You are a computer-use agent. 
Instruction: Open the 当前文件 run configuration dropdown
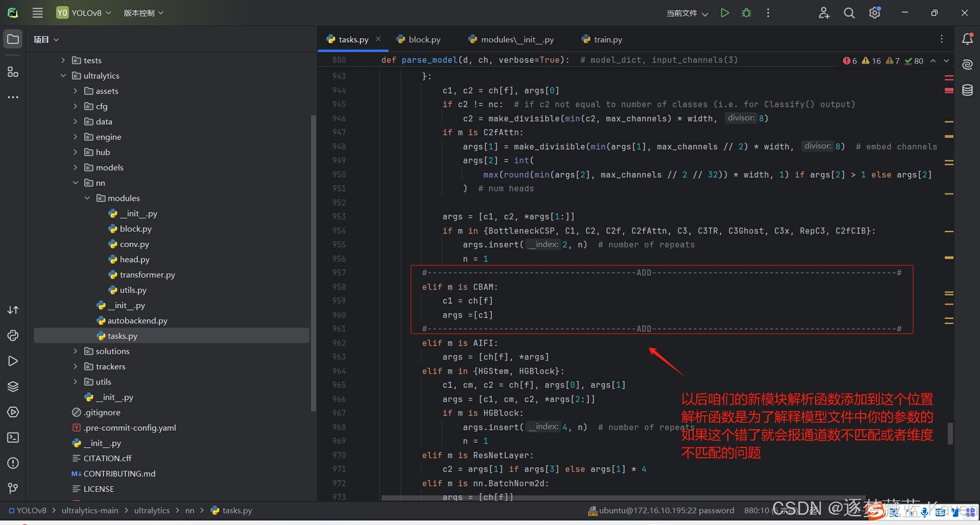tap(687, 13)
